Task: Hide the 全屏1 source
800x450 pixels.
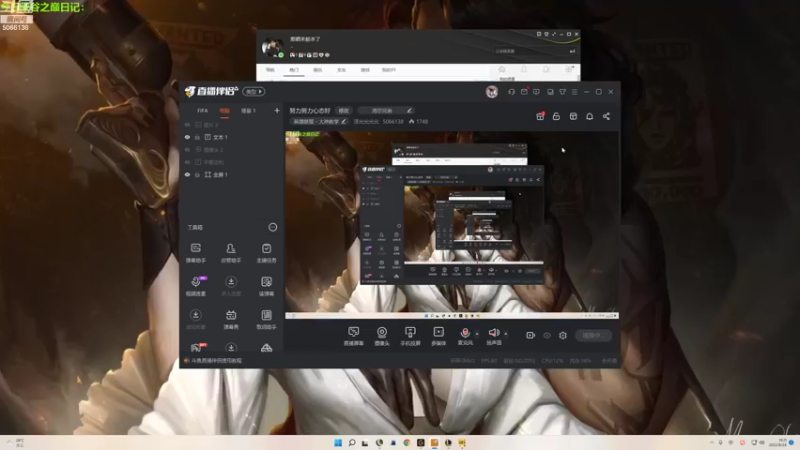Action: click(187, 174)
